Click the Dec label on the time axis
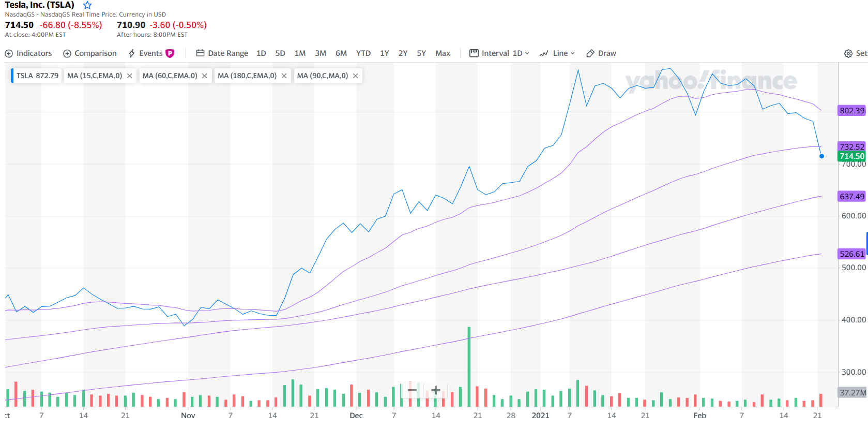Image resolution: width=868 pixels, height=428 pixels. pyautogui.click(x=356, y=416)
